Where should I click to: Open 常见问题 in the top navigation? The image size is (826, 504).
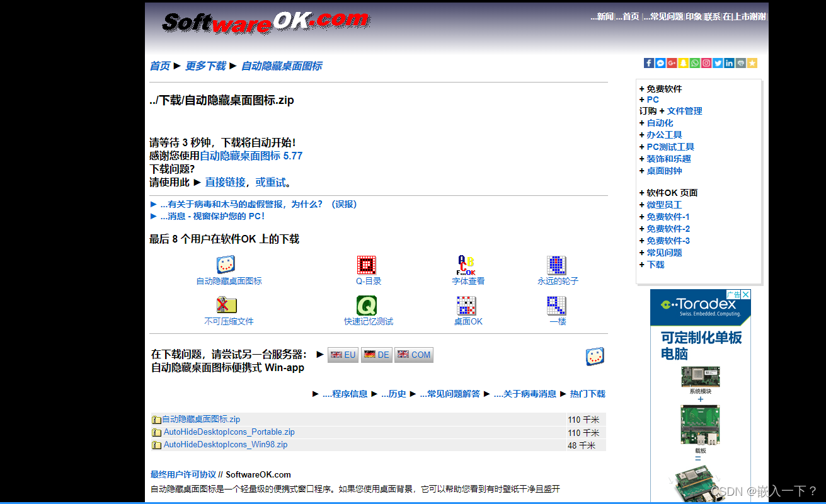[x=663, y=17]
